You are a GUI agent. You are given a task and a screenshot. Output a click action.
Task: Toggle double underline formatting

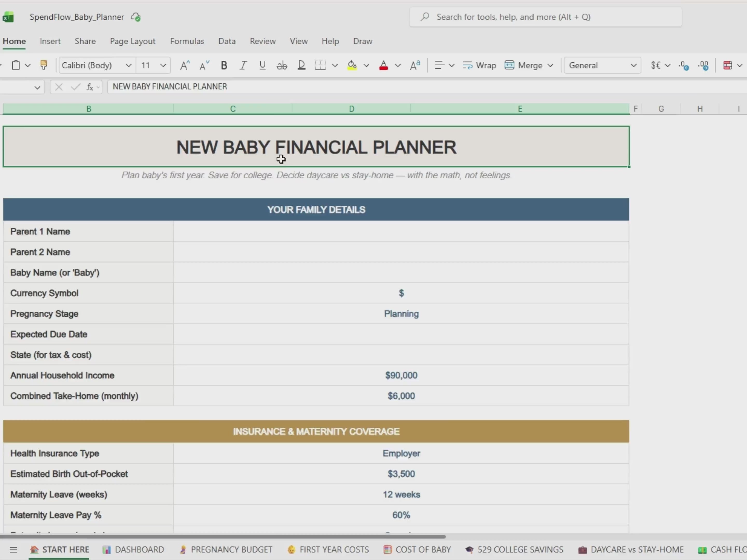(x=301, y=65)
